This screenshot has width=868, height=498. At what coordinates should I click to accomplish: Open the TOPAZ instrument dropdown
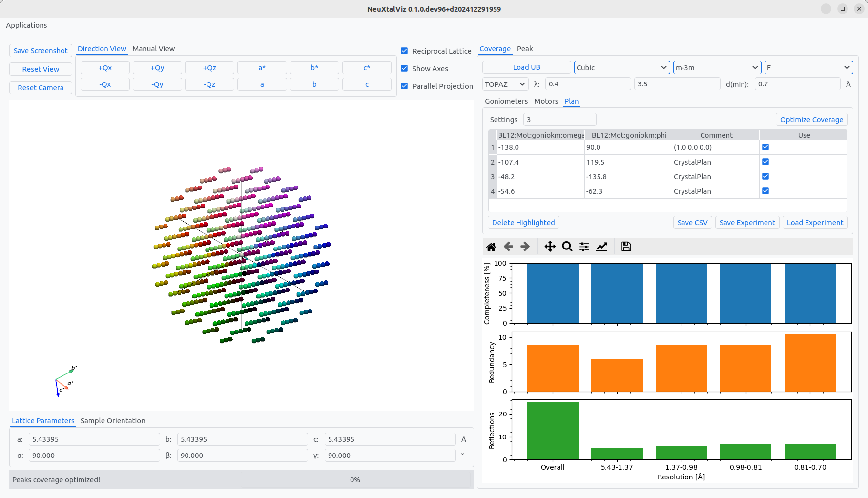[505, 84]
